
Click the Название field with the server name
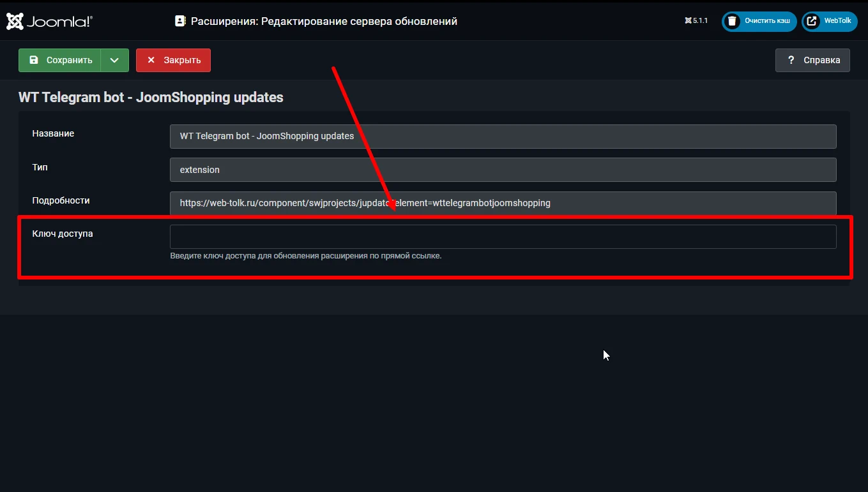point(503,137)
